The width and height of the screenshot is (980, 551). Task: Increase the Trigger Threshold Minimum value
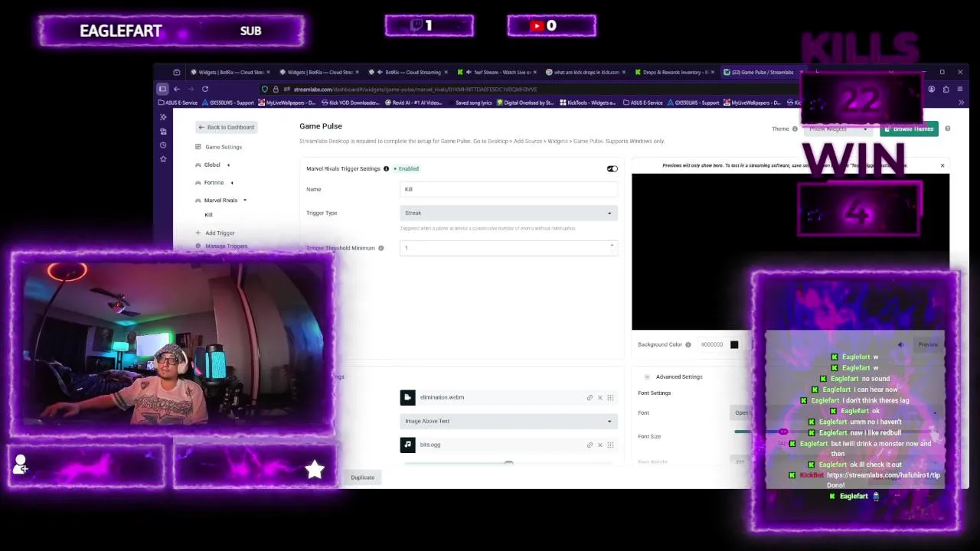(x=612, y=245)
